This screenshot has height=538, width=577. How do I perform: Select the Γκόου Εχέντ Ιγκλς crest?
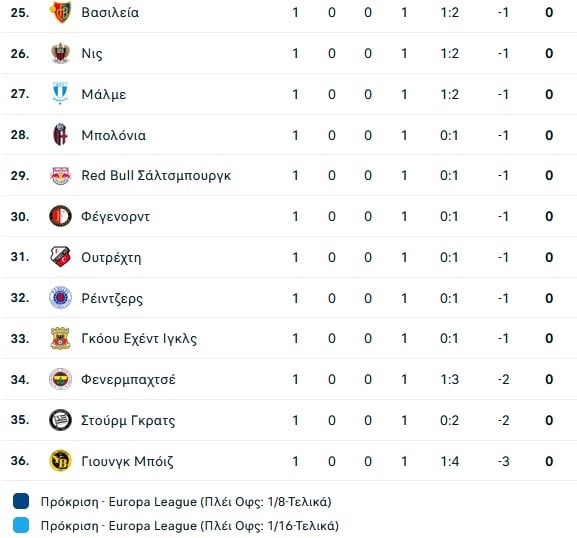pos(60,339)
